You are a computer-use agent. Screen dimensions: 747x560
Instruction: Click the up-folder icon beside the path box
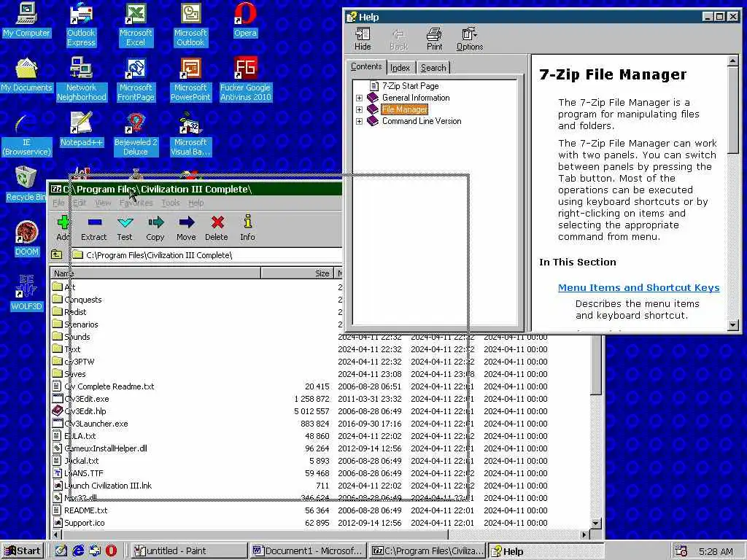pos(57,254)
